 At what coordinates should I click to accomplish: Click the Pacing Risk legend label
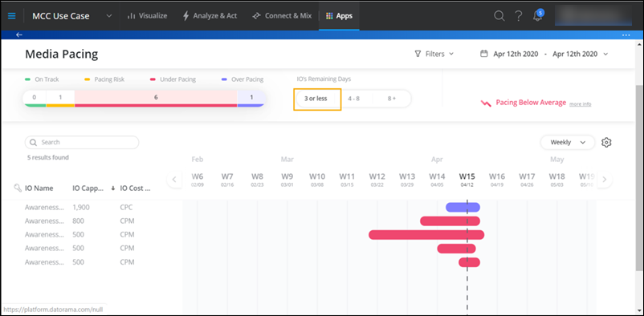109,79
